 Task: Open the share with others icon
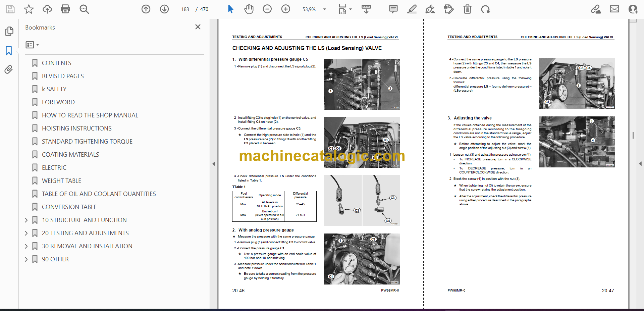pos(633,9)
